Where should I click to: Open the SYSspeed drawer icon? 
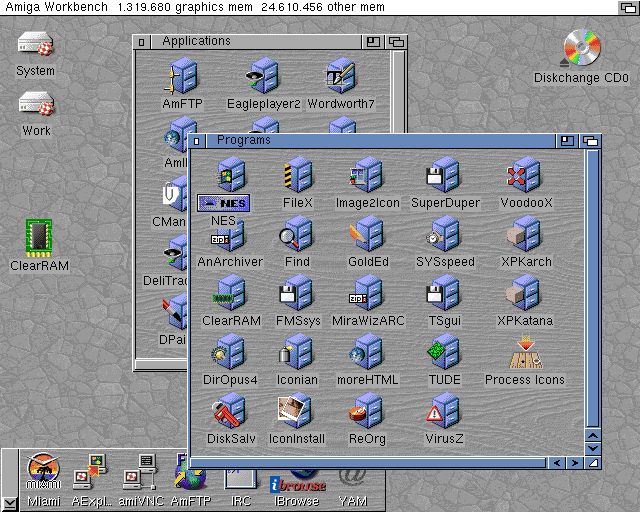click(x=444, y=234)
